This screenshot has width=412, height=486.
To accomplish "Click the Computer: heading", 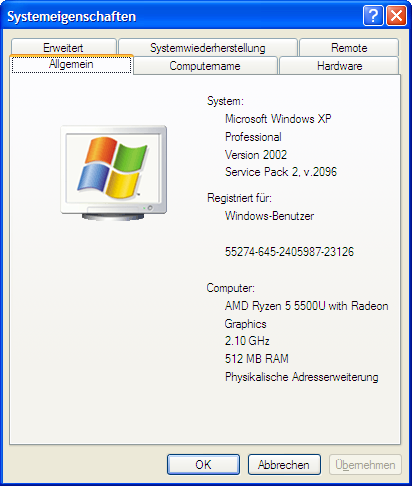I will 231,288.
